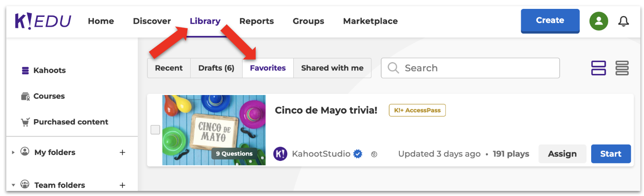Start the Cinco de Mayo trivia kahoot
Image resolution: width=644 pixels, height=196 pixels.
[610, 154]
